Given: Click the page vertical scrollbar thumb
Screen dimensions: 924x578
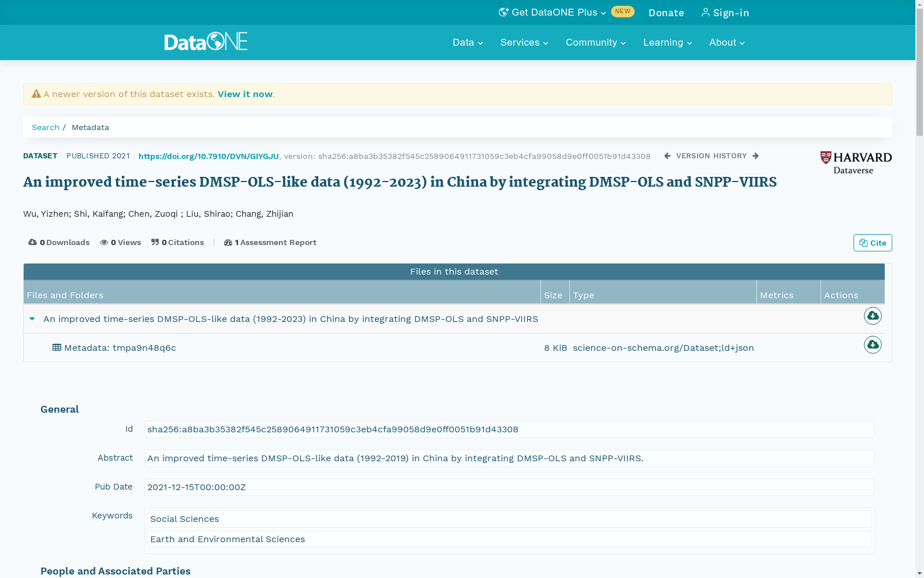Looking at the screenshot, I should tap(919, 72).
